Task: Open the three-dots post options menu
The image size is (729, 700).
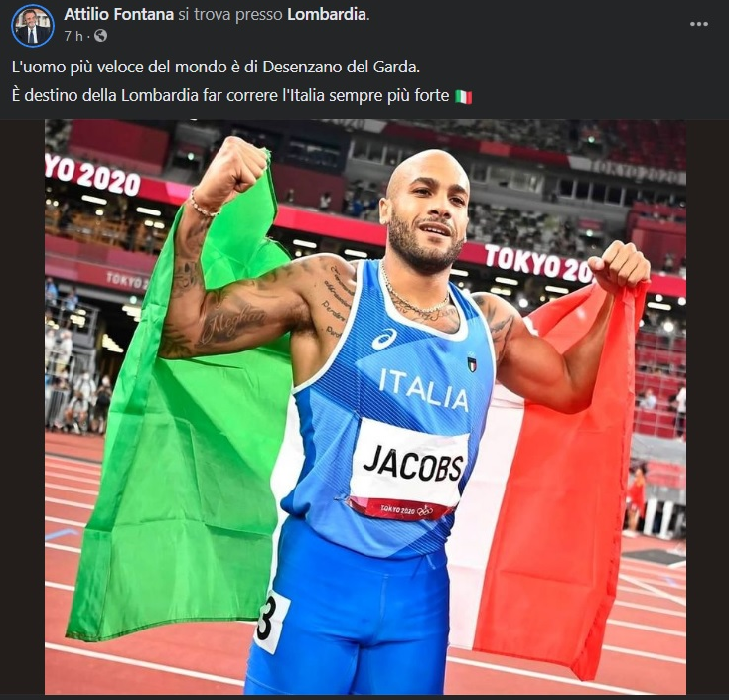Action: [x=699, y=24]
